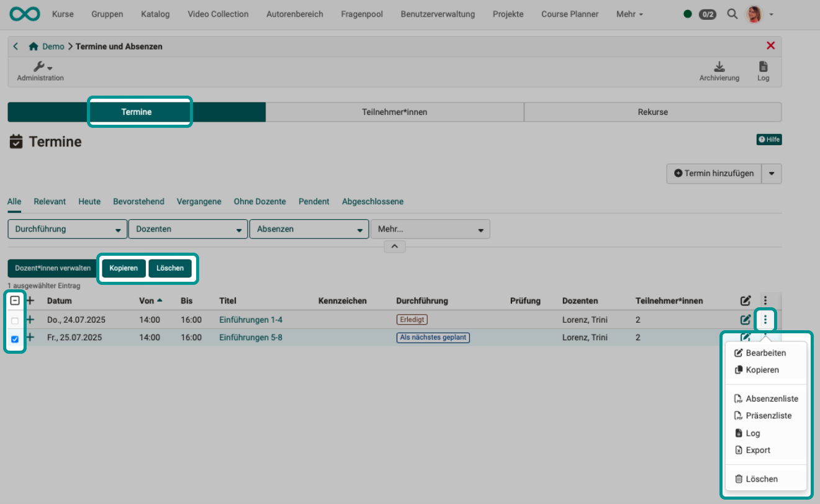Switch to the Teilnehmer*innen tab
820x504 pixels.
[x=395, y=112]
